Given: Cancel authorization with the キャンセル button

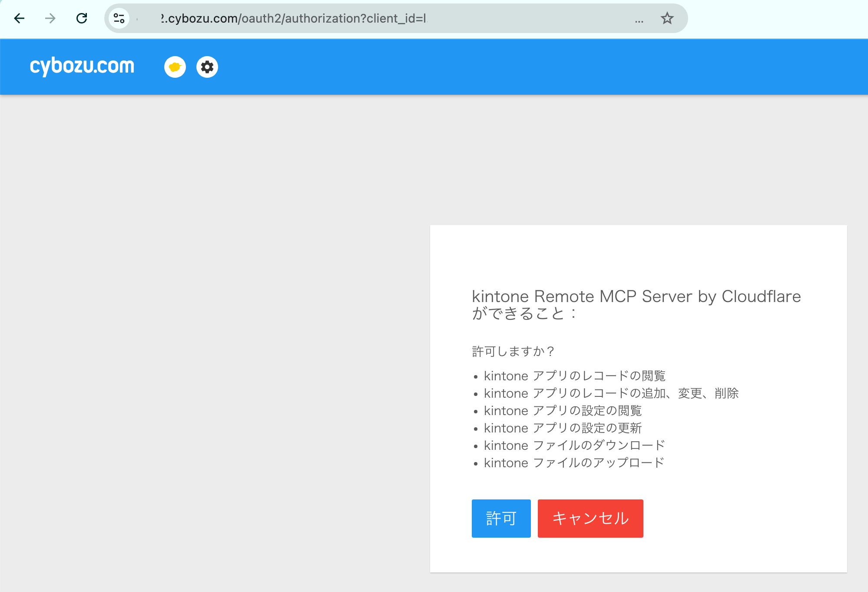Looking at the screenshot, I should click(x=590, y=518).
